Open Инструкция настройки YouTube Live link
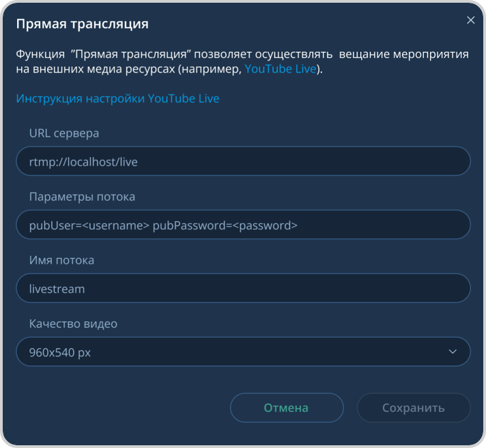The width and height of the screenshot is (486, 448). (117, 98)
